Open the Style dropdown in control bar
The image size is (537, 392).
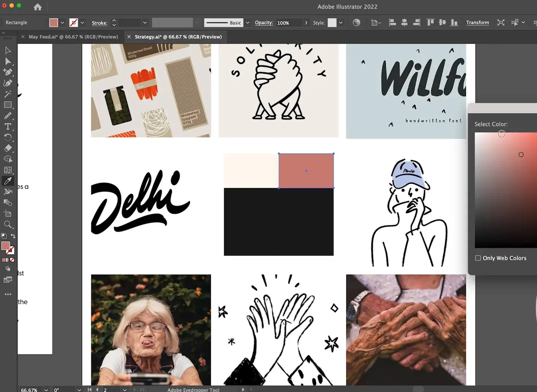pos(340,23)
